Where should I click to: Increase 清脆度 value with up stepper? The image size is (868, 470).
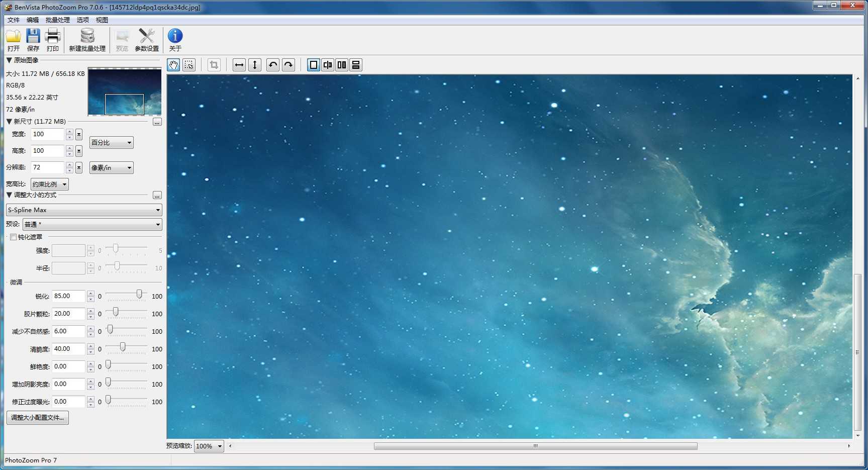(x=90, y=346)
